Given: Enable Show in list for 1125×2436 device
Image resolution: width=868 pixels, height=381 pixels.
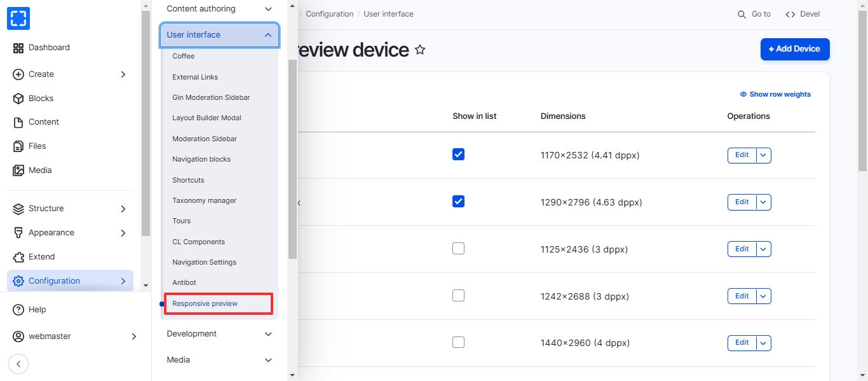Looking at the screenshot, I should tap(458, 249).
